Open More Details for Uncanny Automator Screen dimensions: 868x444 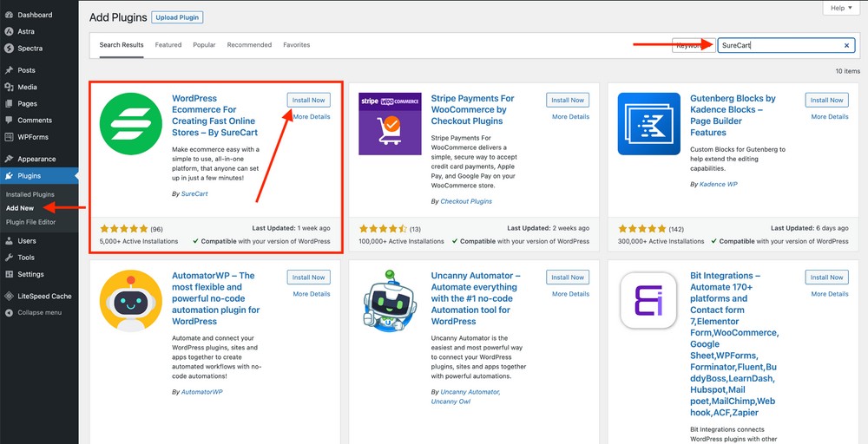pyautogui.click(x=571, y=294)
